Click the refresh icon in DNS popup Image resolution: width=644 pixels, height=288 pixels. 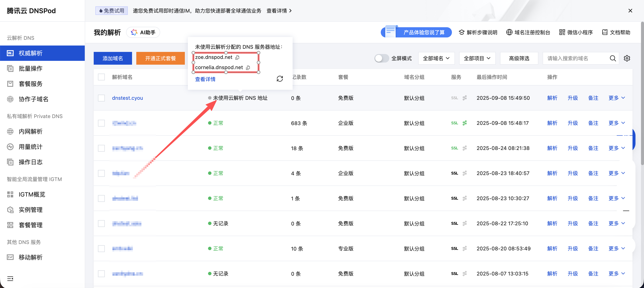pyautogui.click(x=279, y=79)
